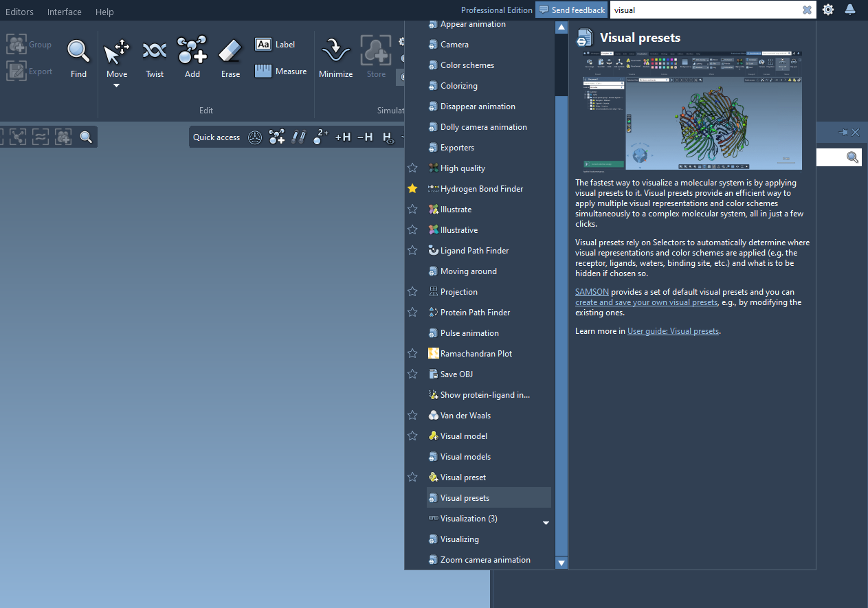
Task: Toggle favorite star for Ramachandran Plot
Action: (412, 353)
